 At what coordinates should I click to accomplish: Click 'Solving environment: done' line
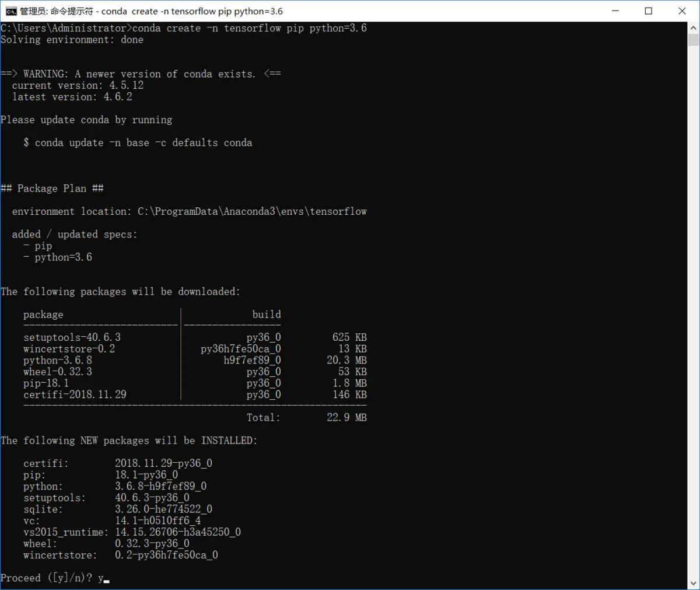point(72,40)
